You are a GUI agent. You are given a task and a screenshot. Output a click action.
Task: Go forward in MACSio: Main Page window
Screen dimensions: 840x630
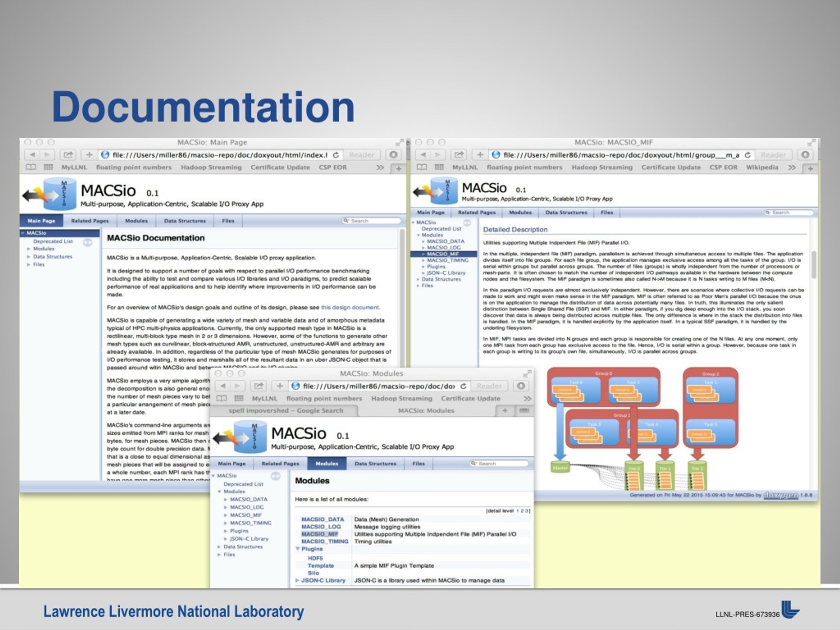pyautogui.click(x=47, y=155)
